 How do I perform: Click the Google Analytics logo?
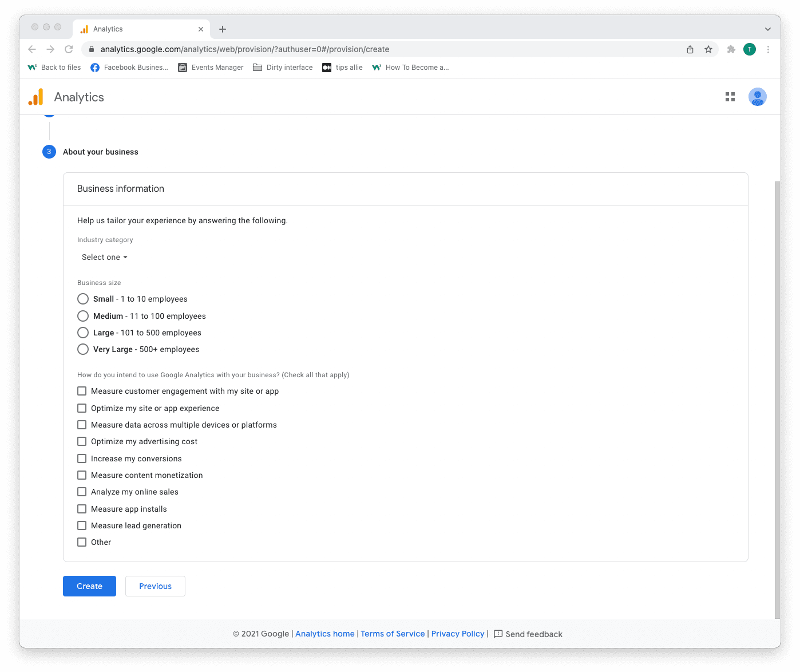36,97
